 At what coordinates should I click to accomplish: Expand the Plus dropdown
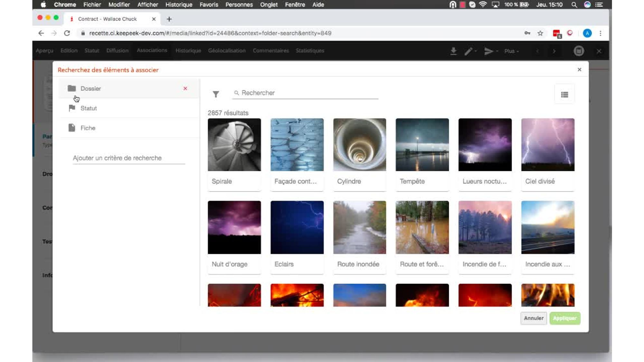click(511, 51)
